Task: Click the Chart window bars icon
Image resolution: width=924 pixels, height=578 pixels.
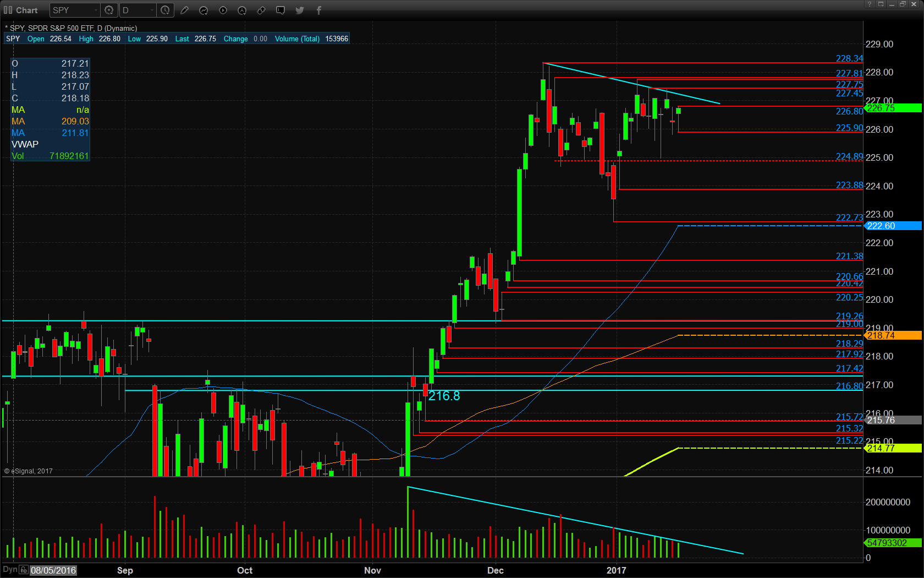Action: (8, 10)
